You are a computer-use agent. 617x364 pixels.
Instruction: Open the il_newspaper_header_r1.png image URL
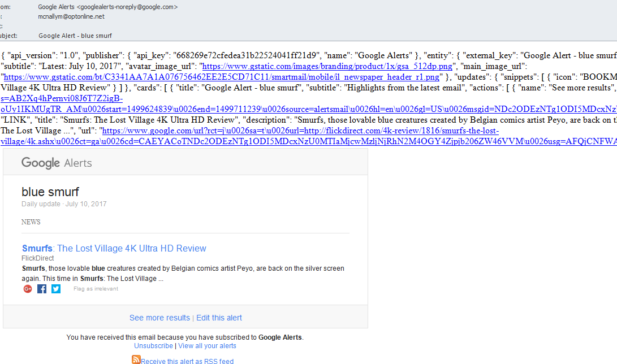pos(222,77)
